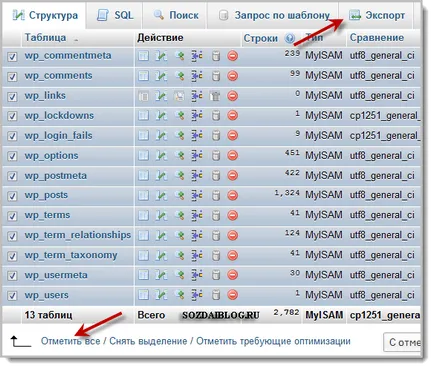
Task: Open the wp_usermeta table name link
Action: point(56,275)
